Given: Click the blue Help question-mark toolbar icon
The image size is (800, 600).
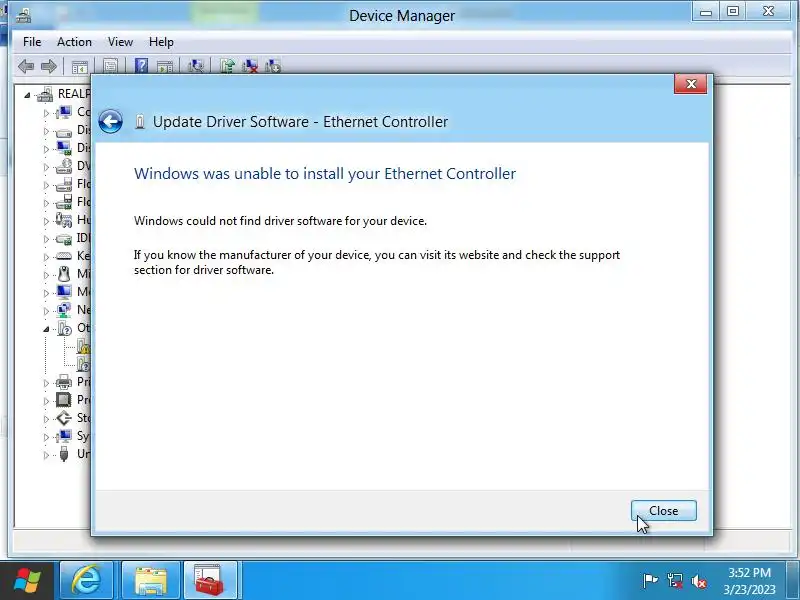Looking at the screenshot, I should pos(141,66).
